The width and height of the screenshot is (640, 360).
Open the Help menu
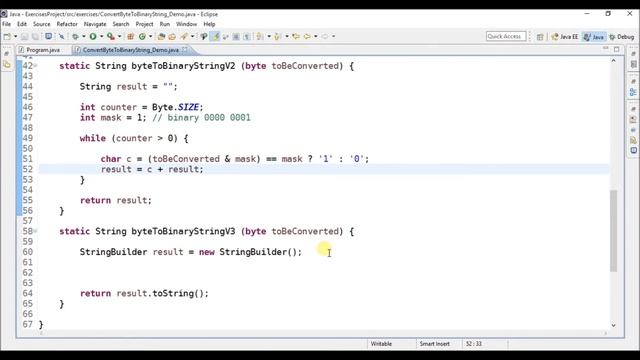[209, 24]
